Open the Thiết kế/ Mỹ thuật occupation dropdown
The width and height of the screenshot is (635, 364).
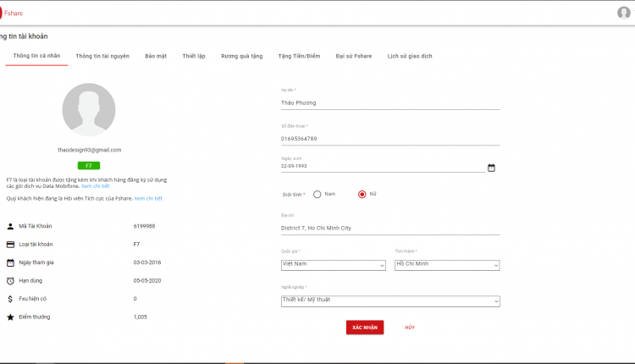(x=390, y=301)
